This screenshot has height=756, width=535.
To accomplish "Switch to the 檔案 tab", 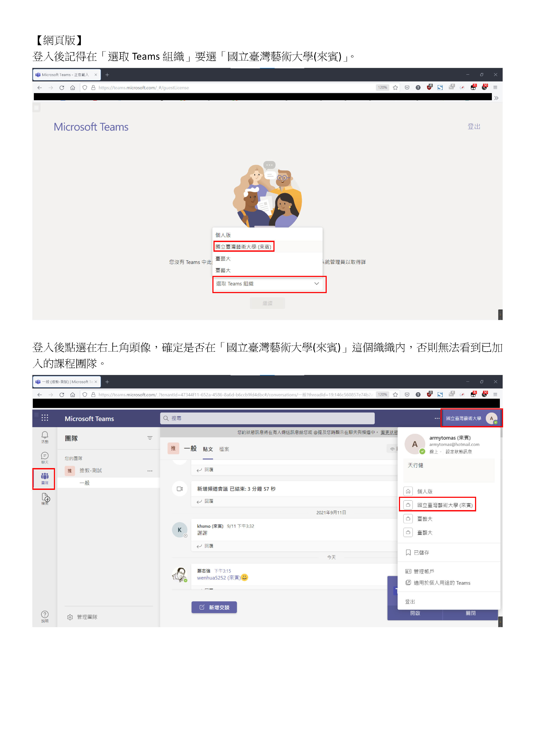I will (224, 449).
